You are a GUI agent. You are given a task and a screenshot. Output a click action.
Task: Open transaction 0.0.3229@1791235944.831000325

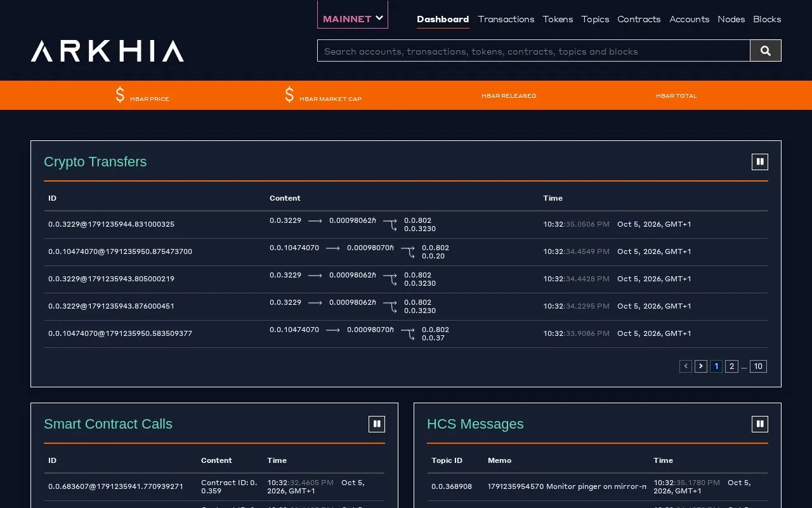click(111, 224)
